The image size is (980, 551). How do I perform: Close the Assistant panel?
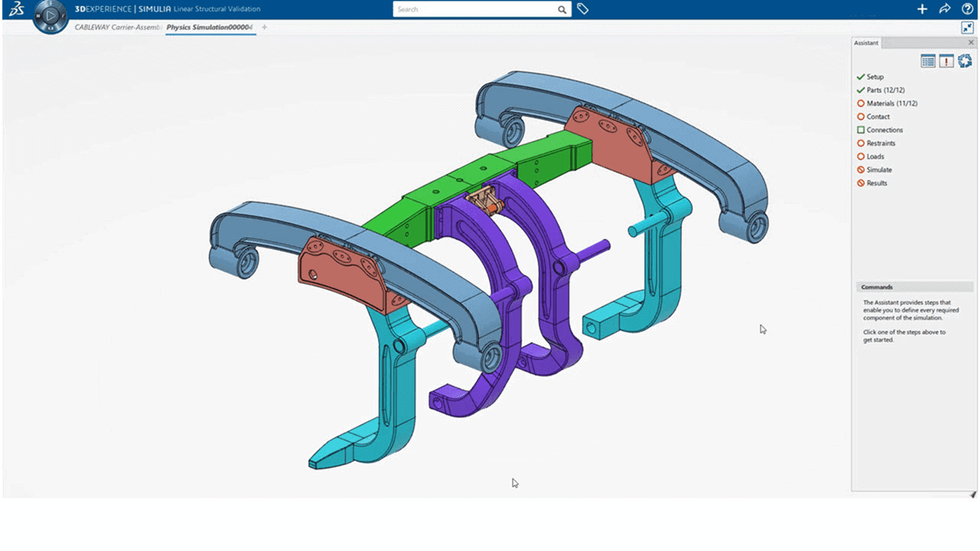(971, 43)
